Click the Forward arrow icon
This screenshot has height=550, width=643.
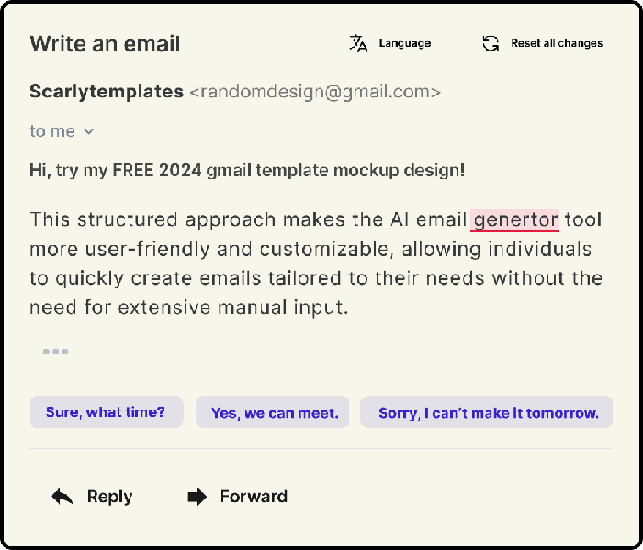coord(197,496)
